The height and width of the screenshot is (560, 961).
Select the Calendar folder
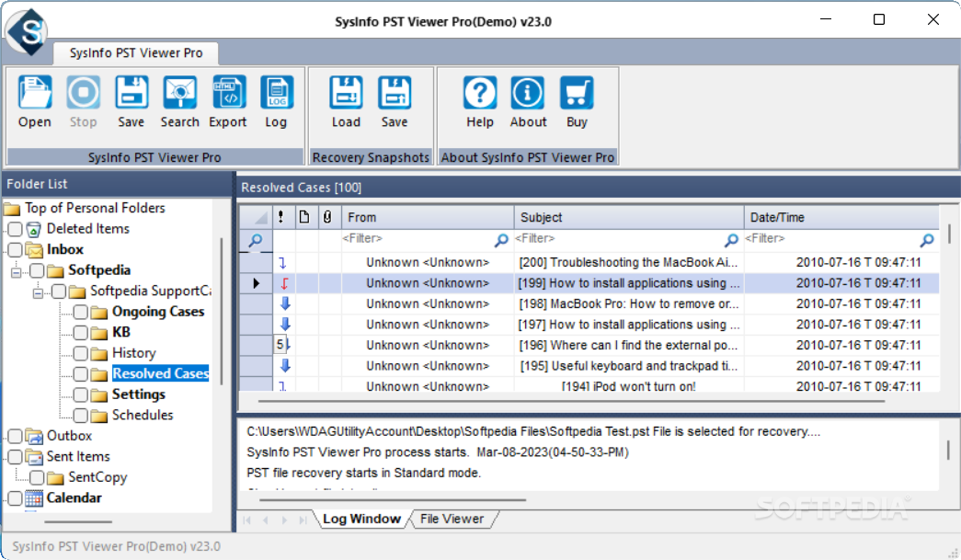click(x=74, y=498)
